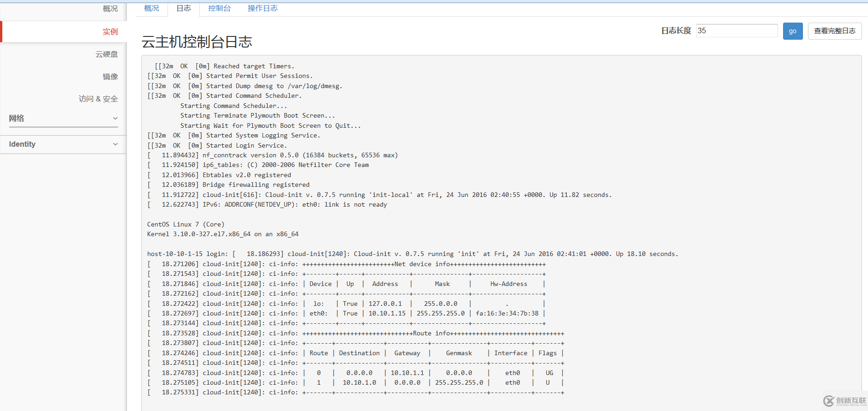Select the 日志 tab

(184, 8)
